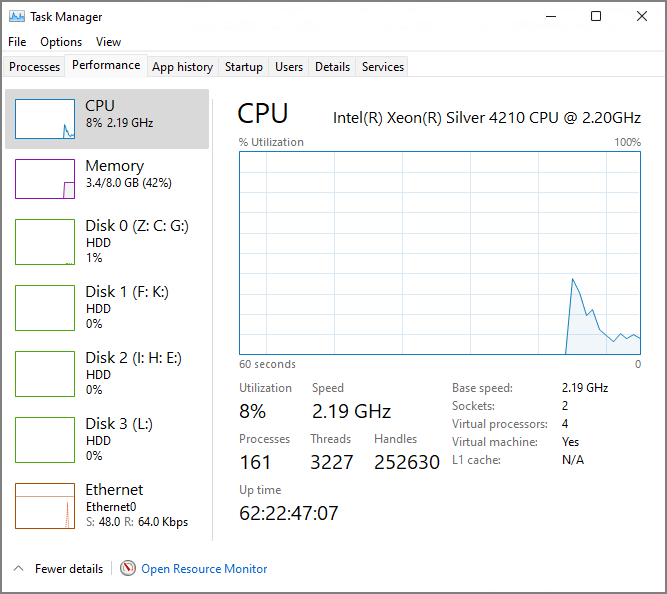Select the Disk 0 mini graph
The image size is (667, 594).
[x=45, y=242]
